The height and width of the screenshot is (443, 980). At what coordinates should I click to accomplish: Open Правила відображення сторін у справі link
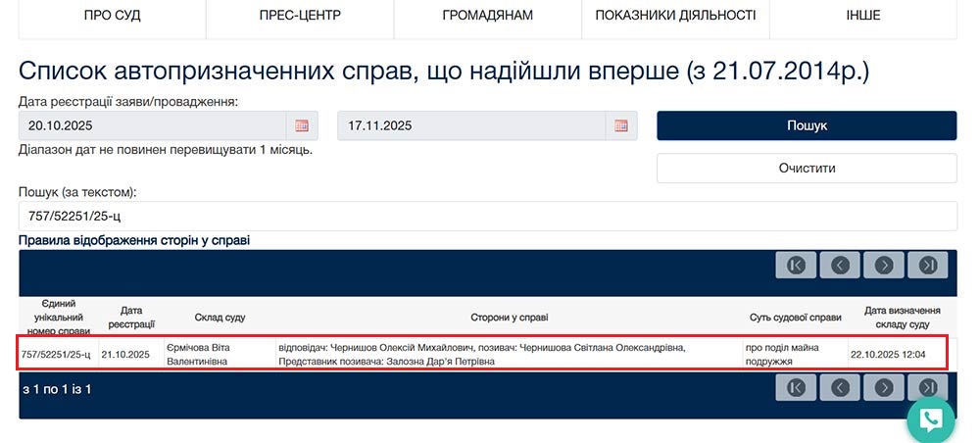(x=134, y=240)
